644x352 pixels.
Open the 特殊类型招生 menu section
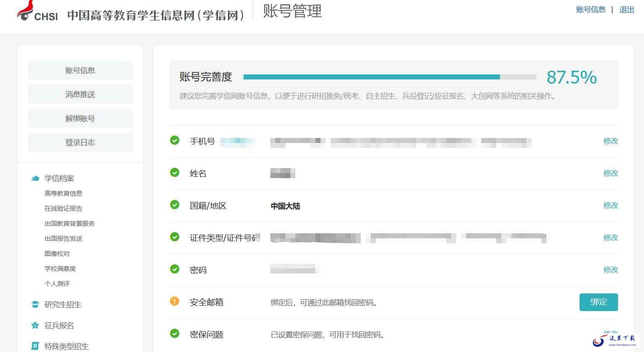pyautogui.click(x=67, y=347)
